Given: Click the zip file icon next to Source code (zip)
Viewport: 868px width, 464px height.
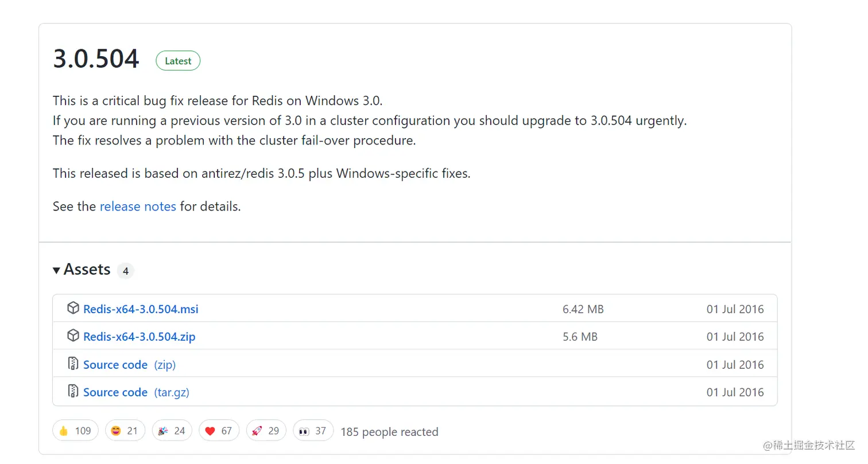Looking at the screenshot, I should [x=73, y=364].
